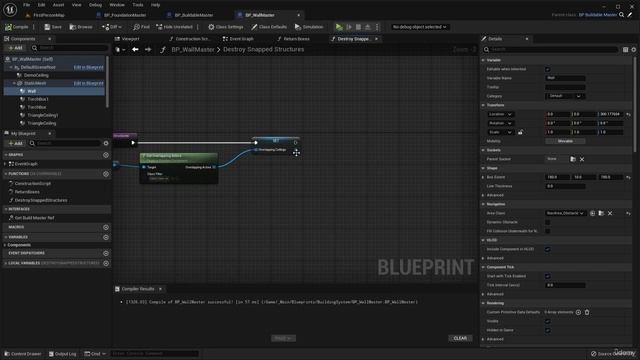This screenshot has width=640, height=360.
Task: Click Edit in Blueprint for StaticMesh
Action: (89, 83)
